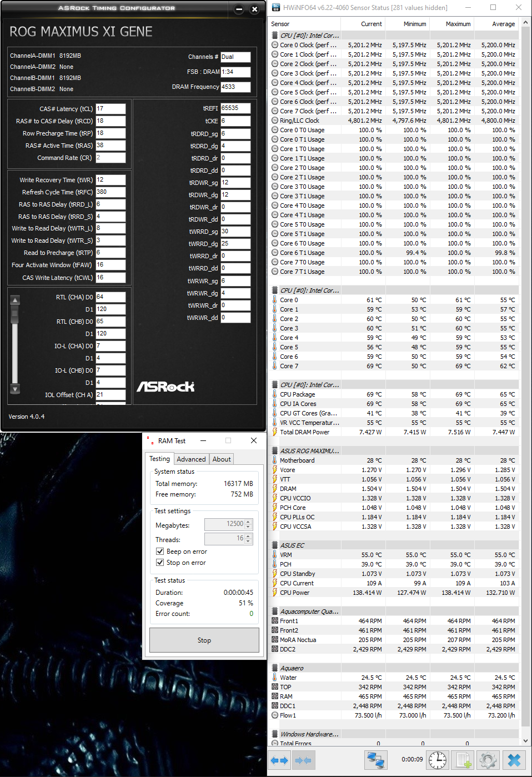The width and height of the screenshot is (532, 777).
Task: Click the Four Activate Window (tFAW) field
Action: (111, 265)
